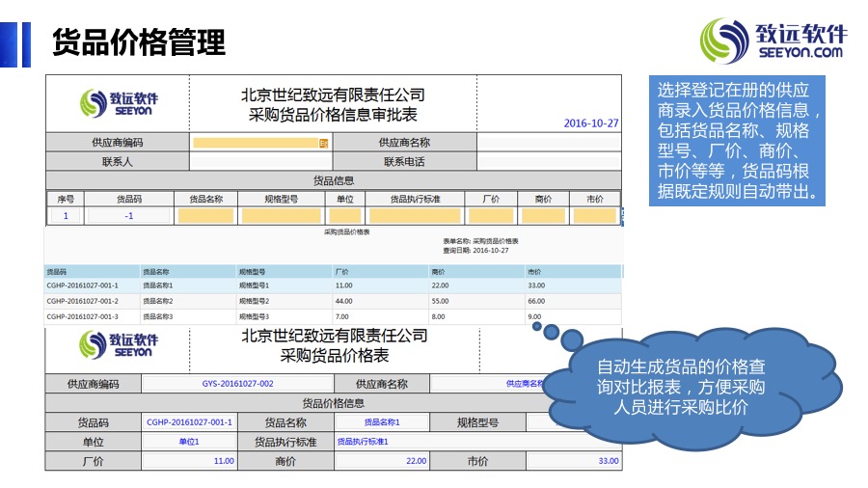Click the contact phone field
The width and height of the screenshot is (868, 488).
click(x=549, y=162)
